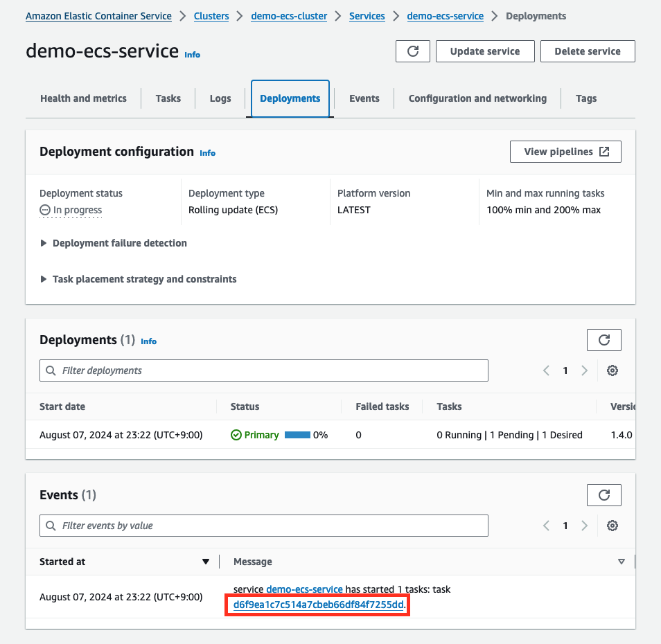
Task: Open demo-ecs-cluster breadcrumb link
Action: coord(289,16)
